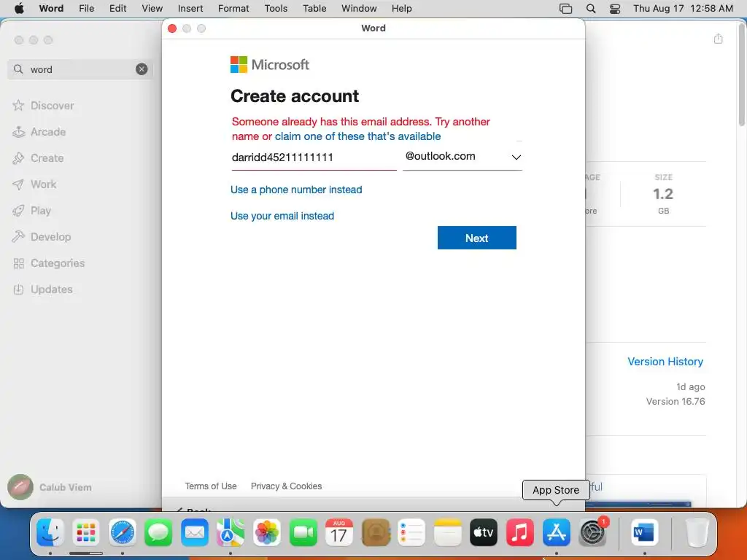Image resolution: width=747 pixels, height=560 pixels.
Task: Open the Window menu
Action: tap(359, 9)
